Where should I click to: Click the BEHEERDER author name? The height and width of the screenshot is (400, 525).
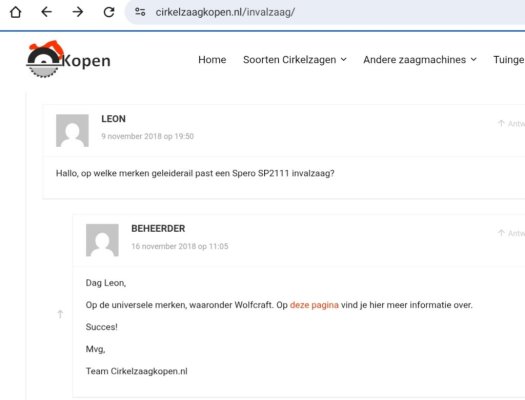(158, 228)
